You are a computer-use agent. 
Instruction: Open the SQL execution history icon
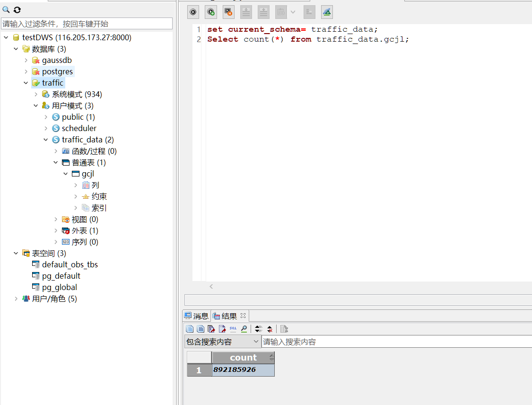(x=228, y=12)
